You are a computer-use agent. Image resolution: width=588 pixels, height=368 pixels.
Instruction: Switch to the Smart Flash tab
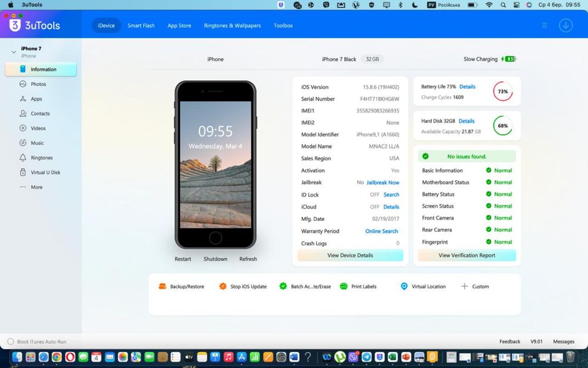point(141,25)
